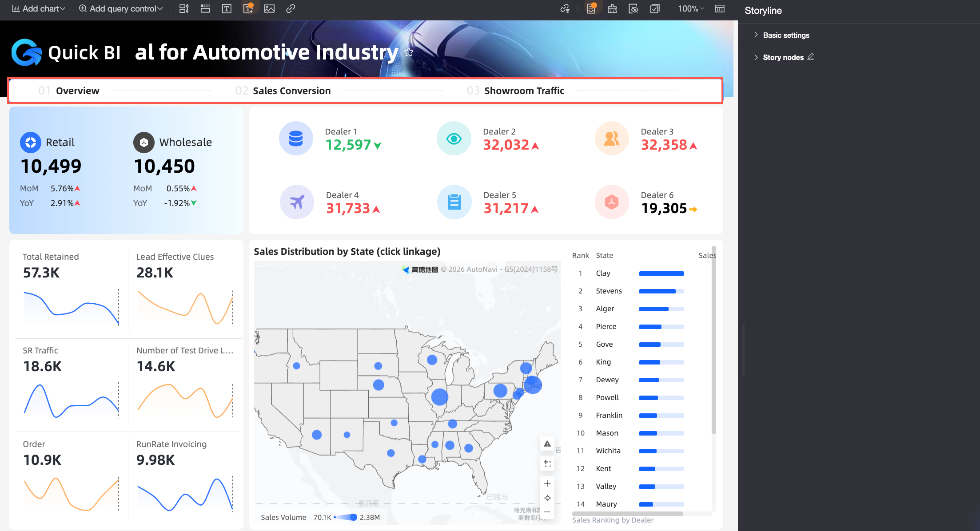Zoom out on the map

pos(547,512)
